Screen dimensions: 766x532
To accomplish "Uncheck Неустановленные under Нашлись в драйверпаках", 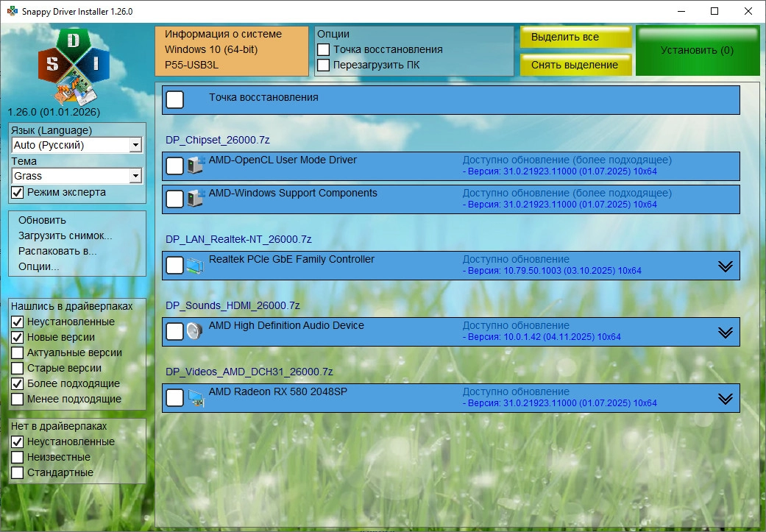I will 18,322.
